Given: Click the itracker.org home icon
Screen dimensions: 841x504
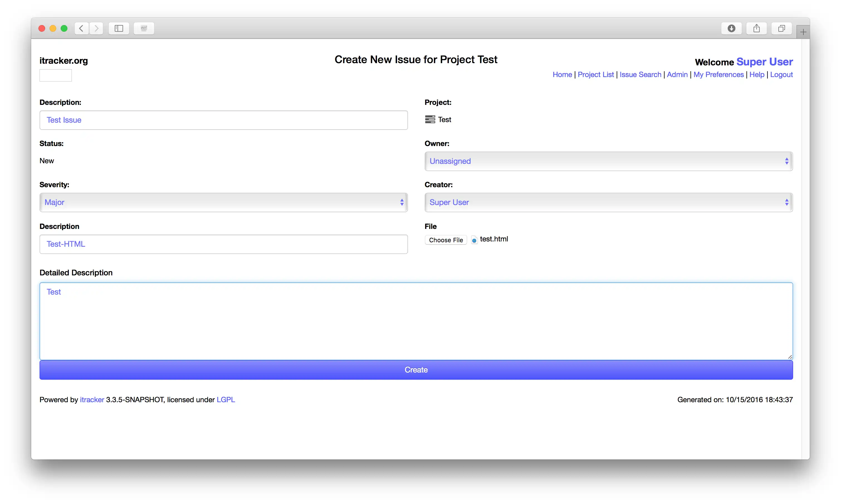Looking at the screenshot, I should click(x=55, y=75).
